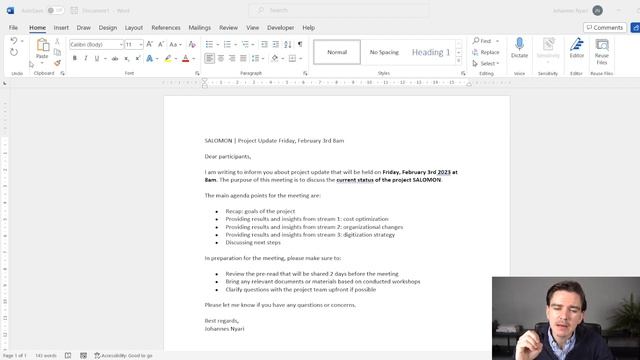The width and height of the screenshot is (640, 360).
Task: Open Replace dialog
Action: (486, 52)
